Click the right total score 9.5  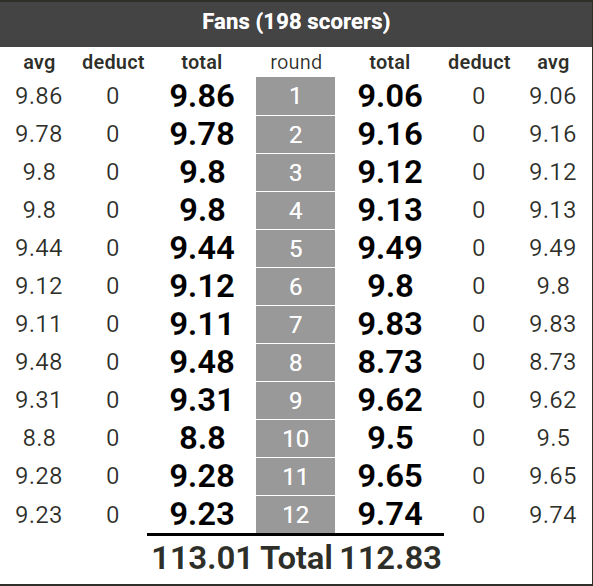point(390,438)
